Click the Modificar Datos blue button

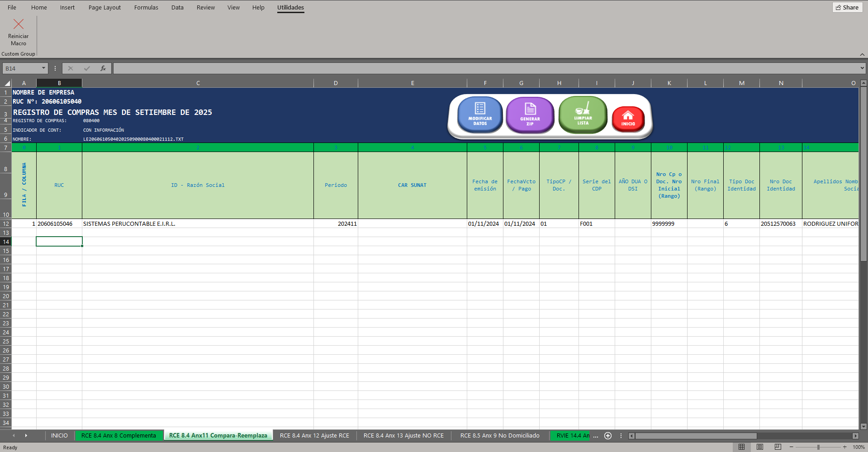(x=480, y=114)
